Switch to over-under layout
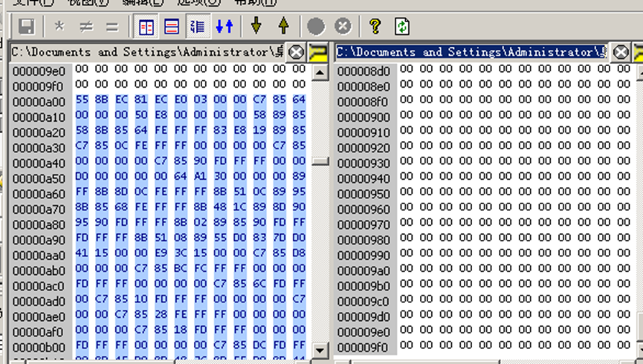 pyautogui.click(x=172, y=27)
